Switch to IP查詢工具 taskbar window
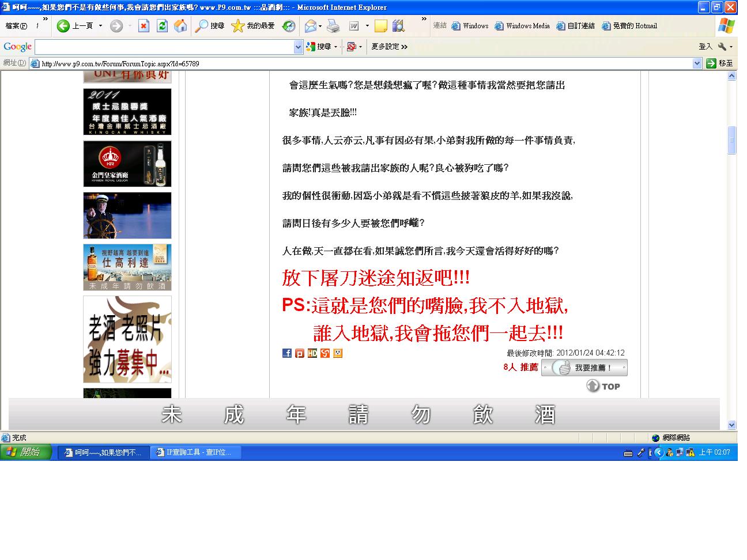The height and width of the screenshot is (560, 747). tap(196, 453)
